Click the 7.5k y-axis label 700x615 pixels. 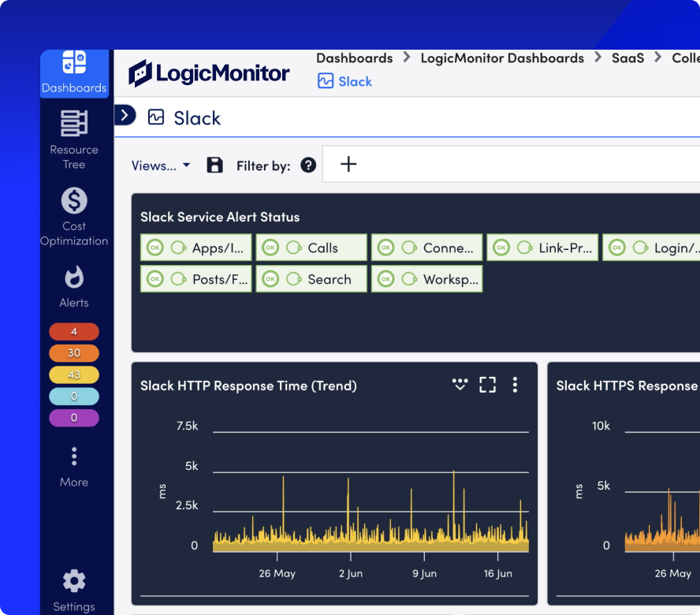(187, 426)
